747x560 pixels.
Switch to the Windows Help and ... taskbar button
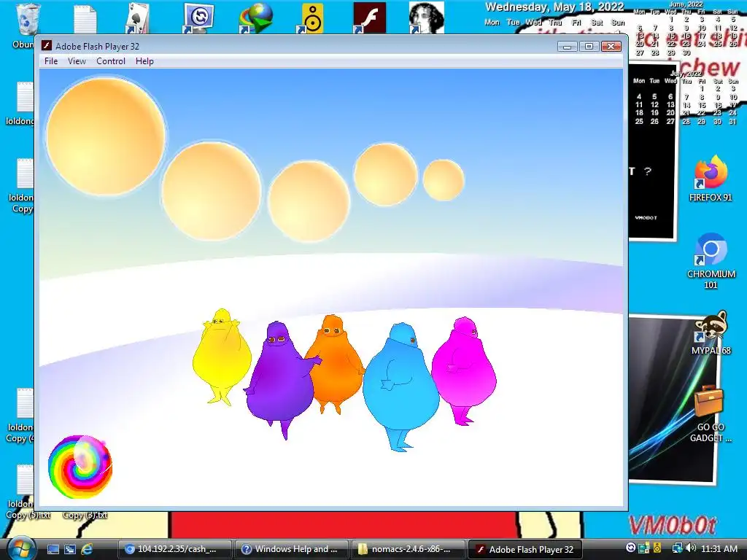291,549
